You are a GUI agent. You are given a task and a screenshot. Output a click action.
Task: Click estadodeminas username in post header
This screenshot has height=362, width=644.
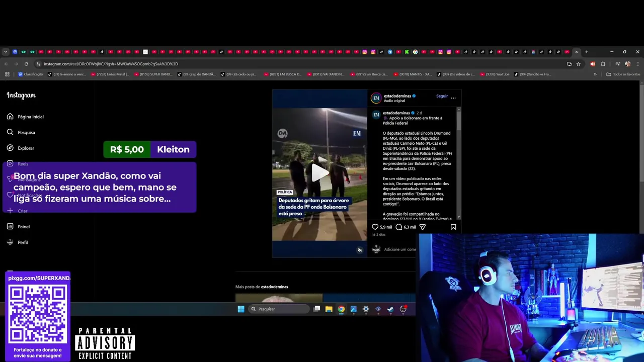point(397,96)
